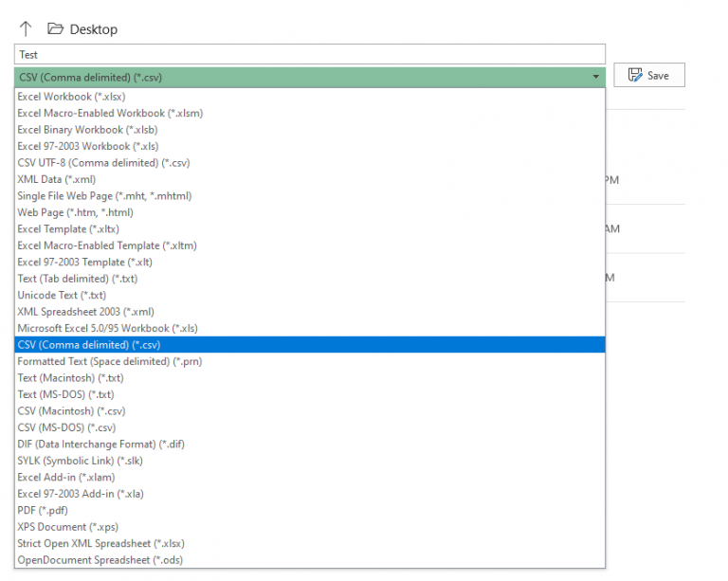Click the Desktop folder icon
728x581 pixels.
(x=55, y=28)
